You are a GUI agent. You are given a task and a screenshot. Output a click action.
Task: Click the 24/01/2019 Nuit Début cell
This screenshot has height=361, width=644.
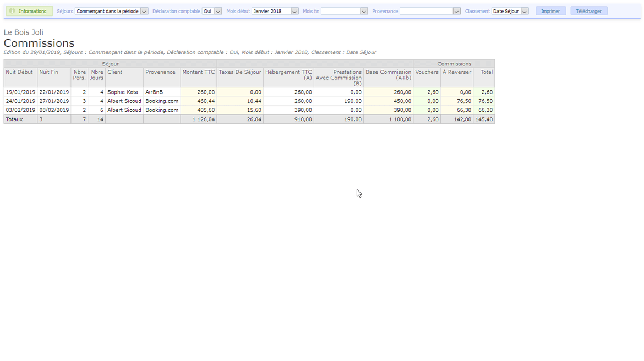click(x=20, y=101)
